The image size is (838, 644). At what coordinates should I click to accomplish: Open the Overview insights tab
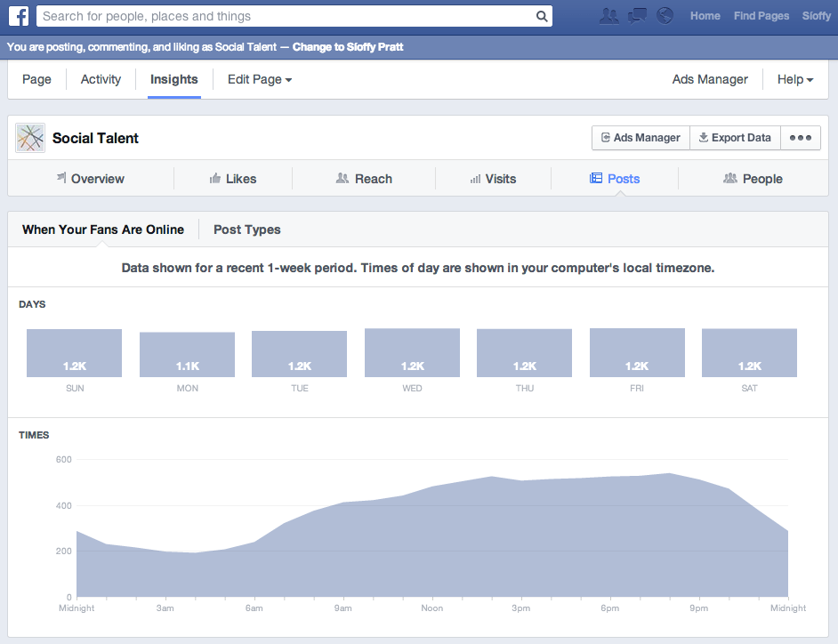tap(91, 179)
